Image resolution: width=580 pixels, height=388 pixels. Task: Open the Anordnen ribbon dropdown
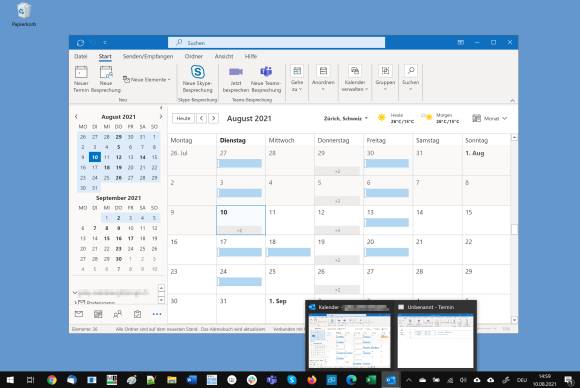[323, 78]
